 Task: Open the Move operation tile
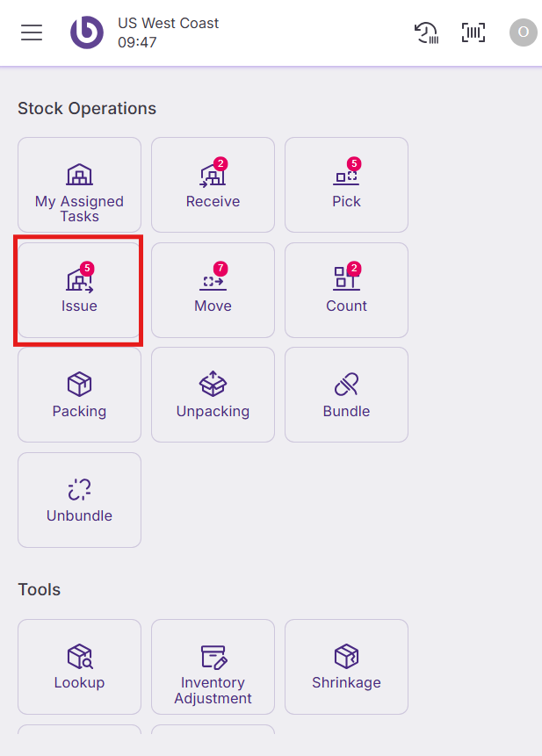213,291
